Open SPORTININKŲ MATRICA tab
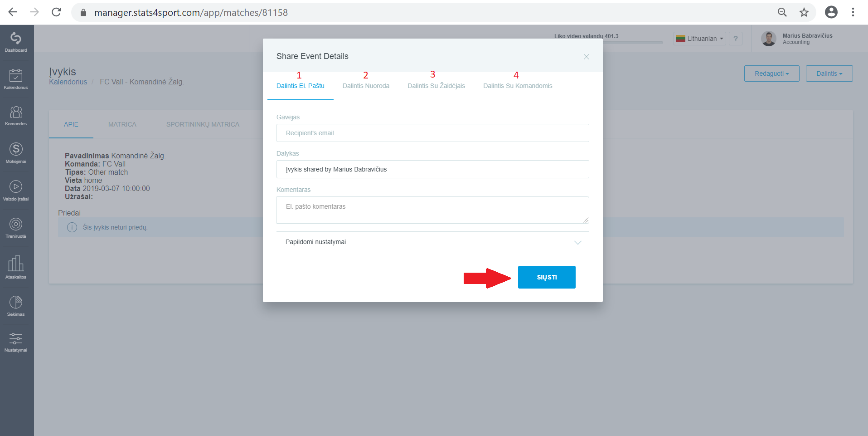 (203, 124)
